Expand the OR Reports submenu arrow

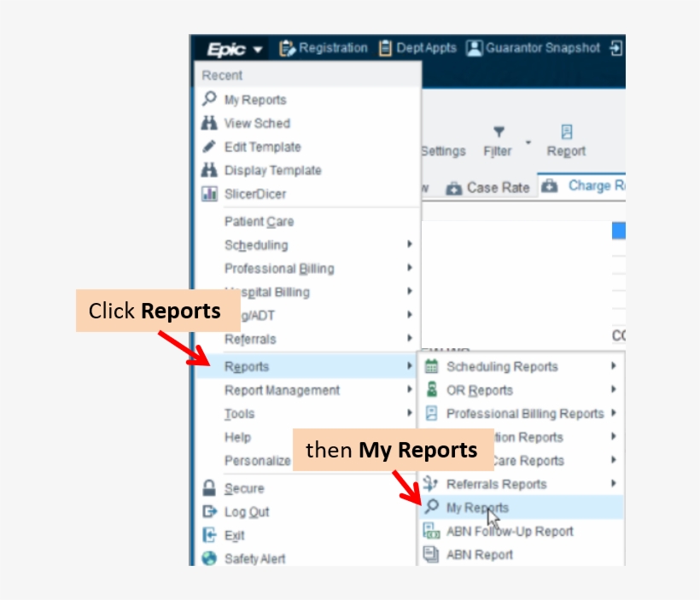pos(614,389)
